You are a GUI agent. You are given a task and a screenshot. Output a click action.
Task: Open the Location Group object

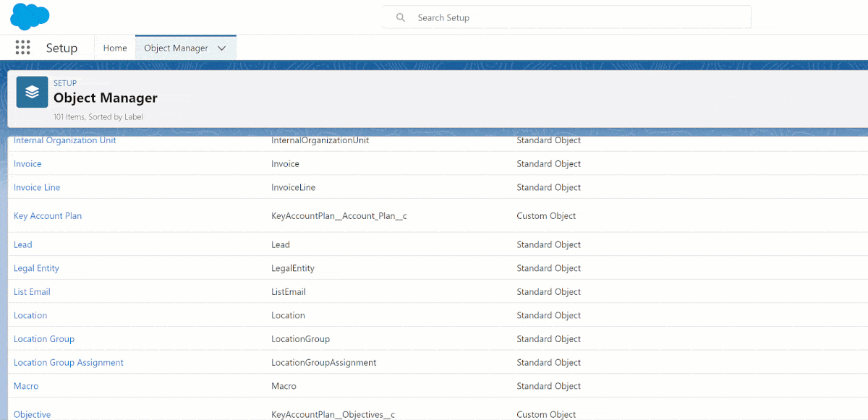pos(44,339)
